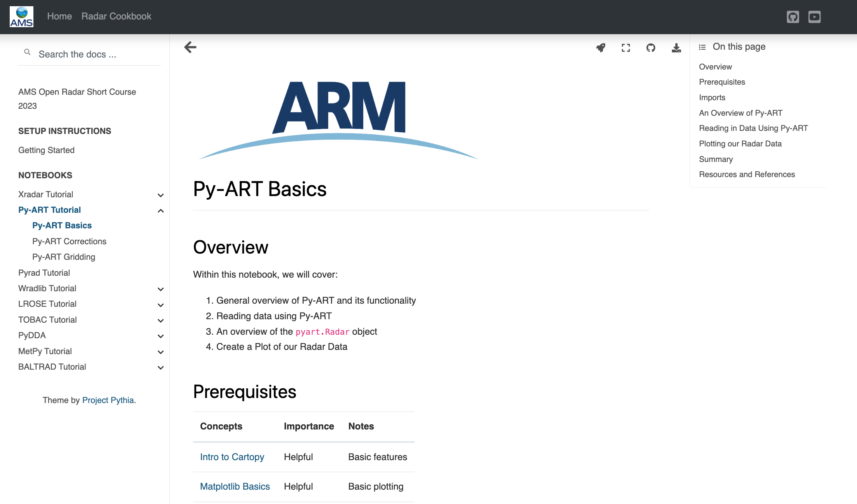The width and height of the screenshot is (857, 504).
Task: Click the Concepts column header
Action: (x=221, y=426)
